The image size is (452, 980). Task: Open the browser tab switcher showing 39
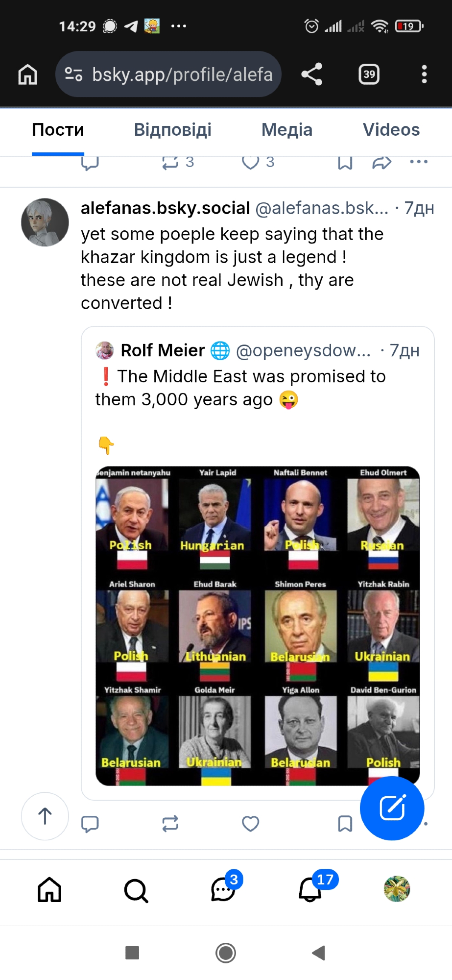(369, 74)
